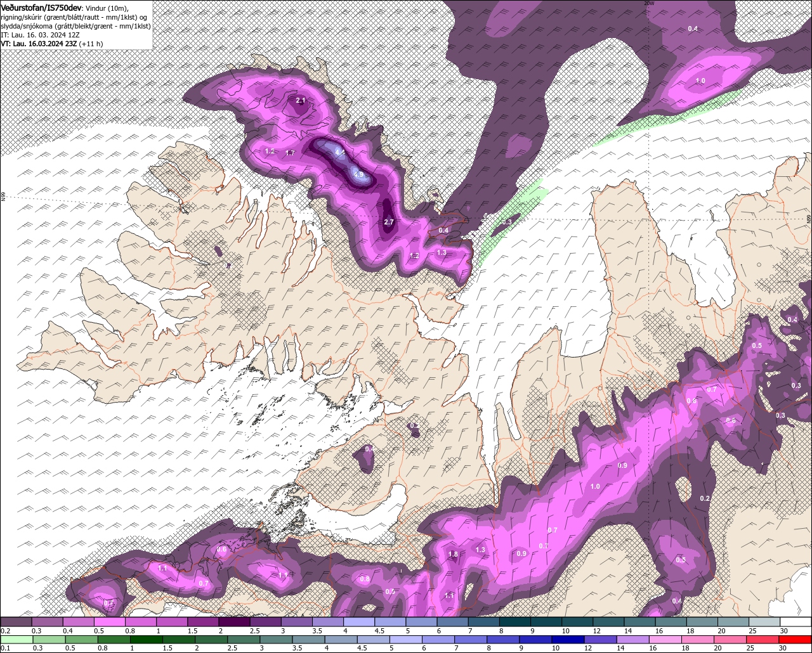Click the 1.8 value label in the southern band
This screenshot has height=653, width=812.
click(x=453, y=554)
